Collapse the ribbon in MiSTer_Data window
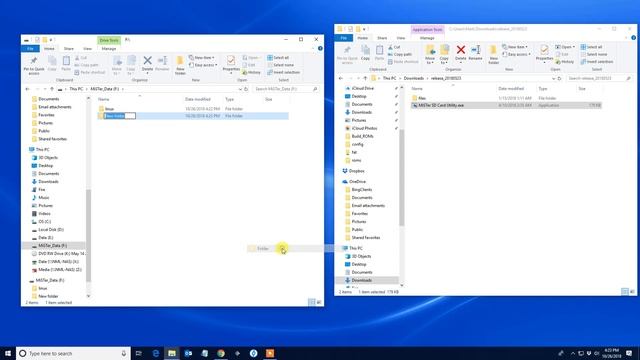This screenshot has height=360, width=640. click(x=313, y=49)
